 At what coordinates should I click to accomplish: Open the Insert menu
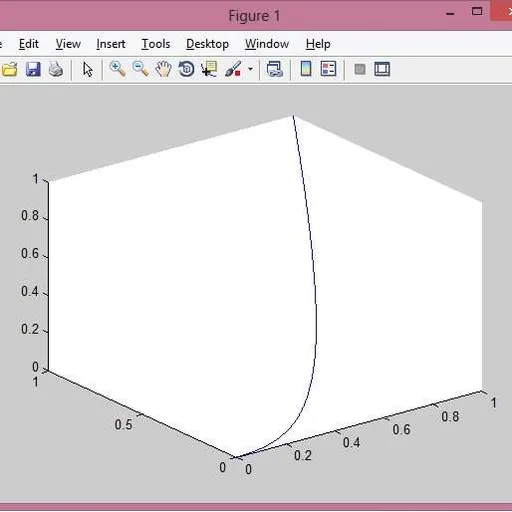111,44
